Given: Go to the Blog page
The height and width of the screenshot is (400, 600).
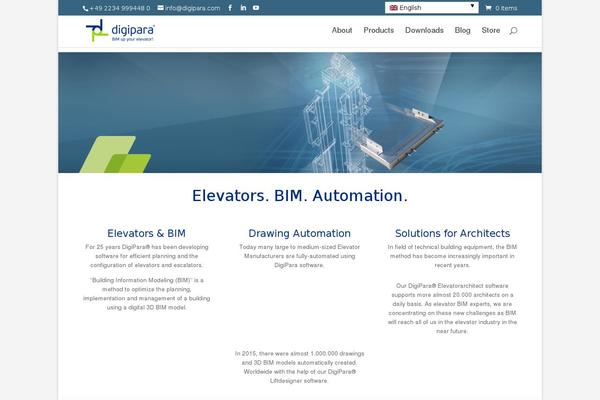Looking at the screenshot, I should tap(462, 30).
